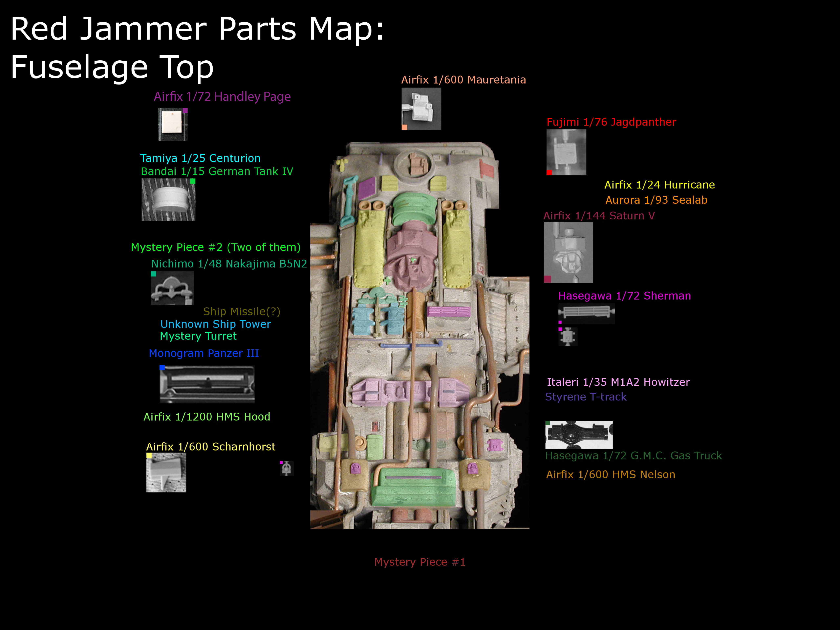The width and height of the screenshot is (840, 630).
Task: Select the 'Airfix 1/24 Hurricane' label
Action: (x=660, y=185)
